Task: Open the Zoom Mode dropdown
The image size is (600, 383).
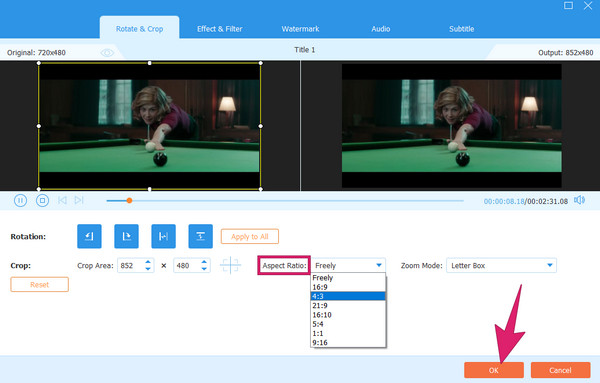Action: pos(501,265)
